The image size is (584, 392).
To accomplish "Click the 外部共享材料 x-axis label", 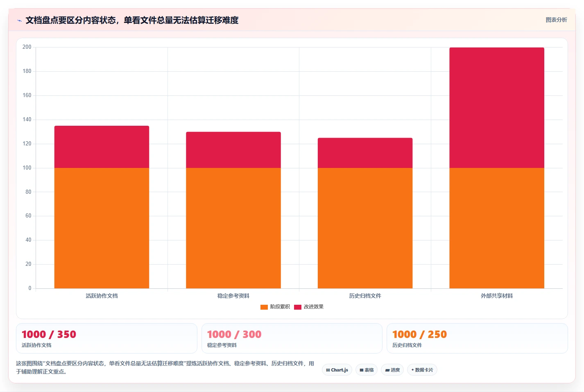I will coord(497,296).
